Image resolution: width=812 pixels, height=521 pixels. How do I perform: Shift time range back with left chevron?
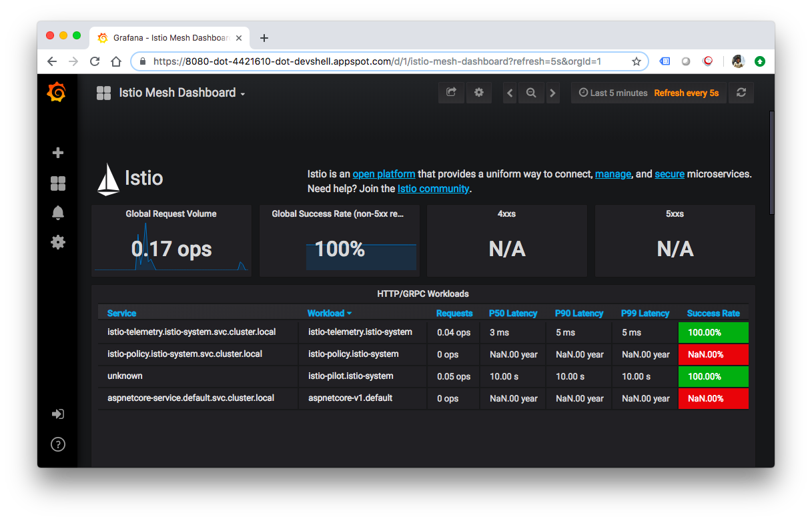point(510,93)
